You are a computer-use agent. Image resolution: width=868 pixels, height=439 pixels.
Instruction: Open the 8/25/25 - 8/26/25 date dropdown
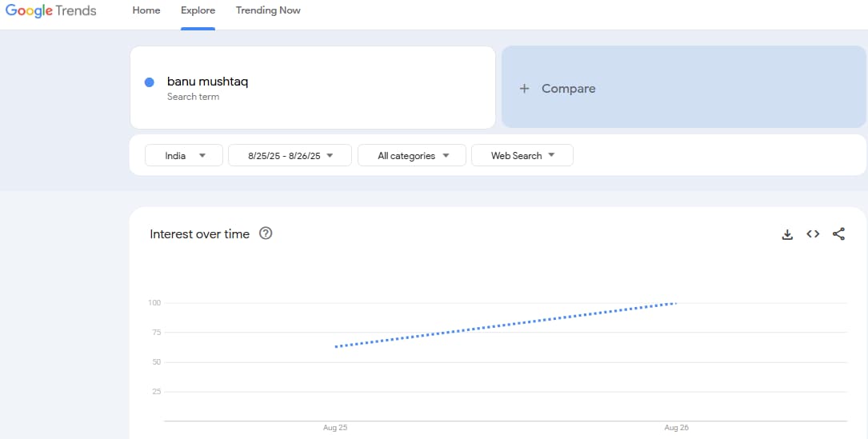[x=290, y=156]
